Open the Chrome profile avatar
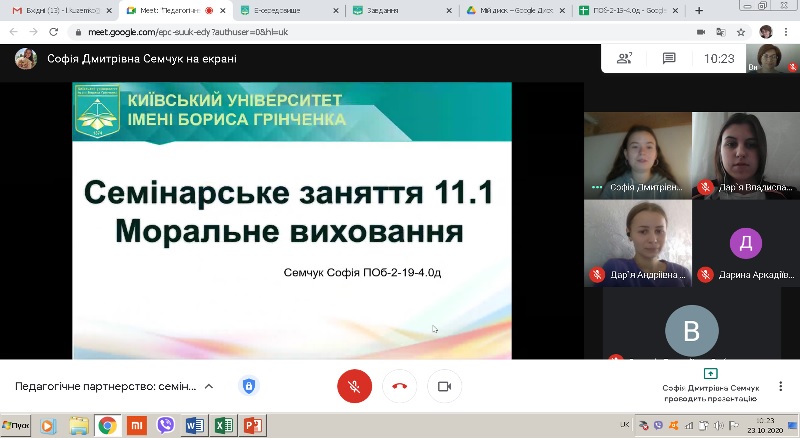 click(765, 32)
